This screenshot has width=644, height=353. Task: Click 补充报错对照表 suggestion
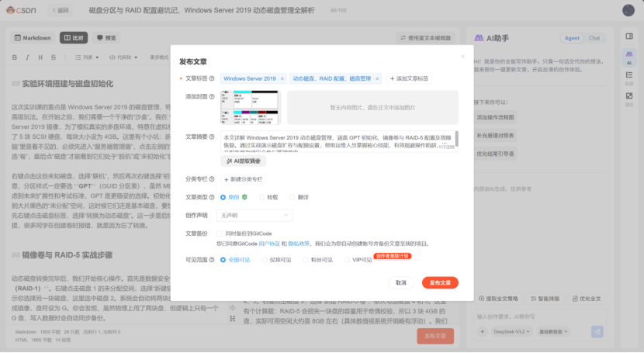tap(495, 136)
